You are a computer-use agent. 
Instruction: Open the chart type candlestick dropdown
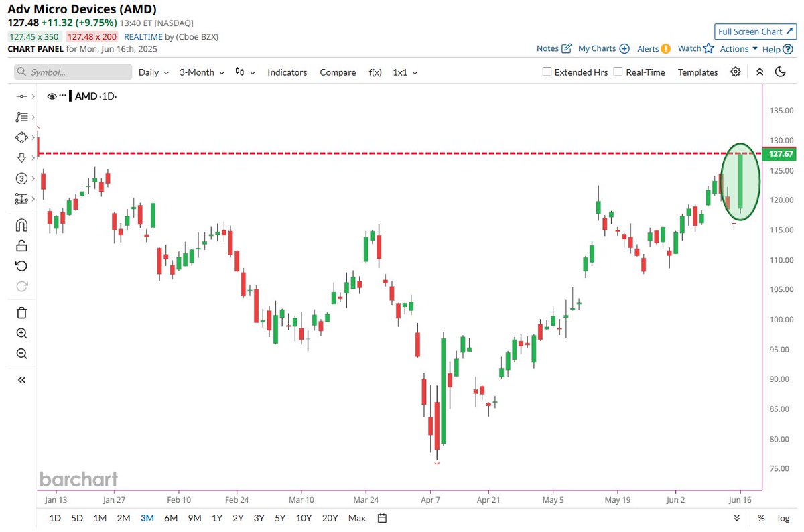[x=246, y=72]
